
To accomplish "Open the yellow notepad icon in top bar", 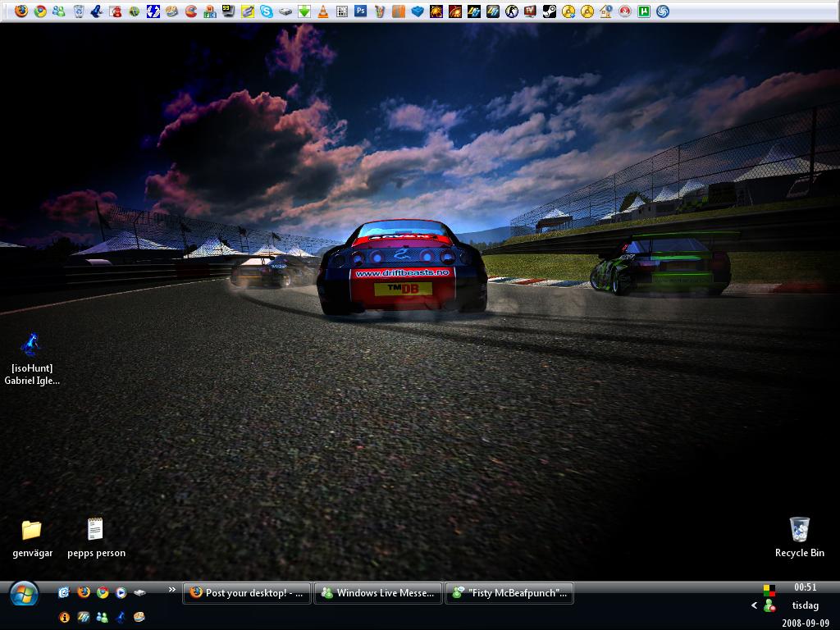I will pyautogui.click(x=248, y=11).
